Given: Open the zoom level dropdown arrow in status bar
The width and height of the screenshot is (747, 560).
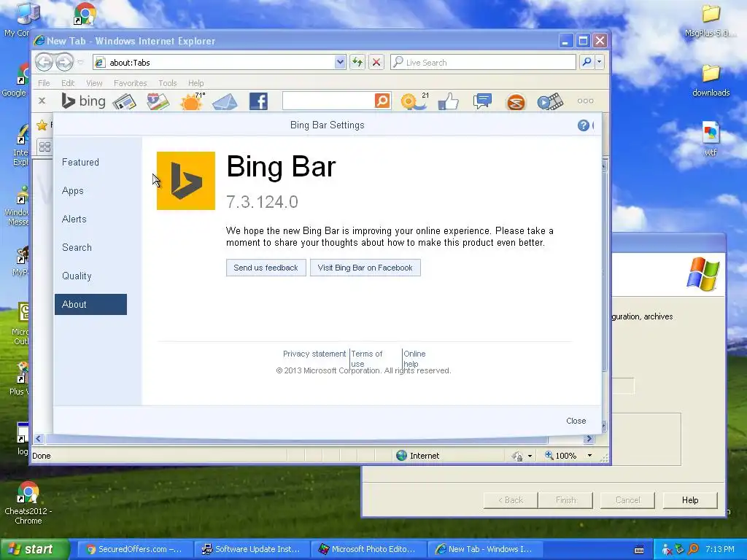Looking at the screenshot, I should tap(589, 456).
